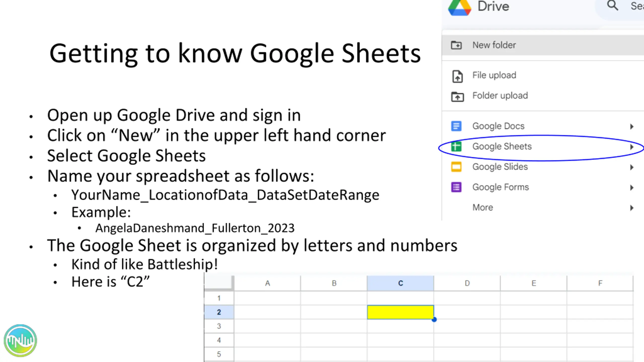This screenshot has width=644, height=362.
Task: Select Google Forms in the New menu
Action: tap(543, 187)
